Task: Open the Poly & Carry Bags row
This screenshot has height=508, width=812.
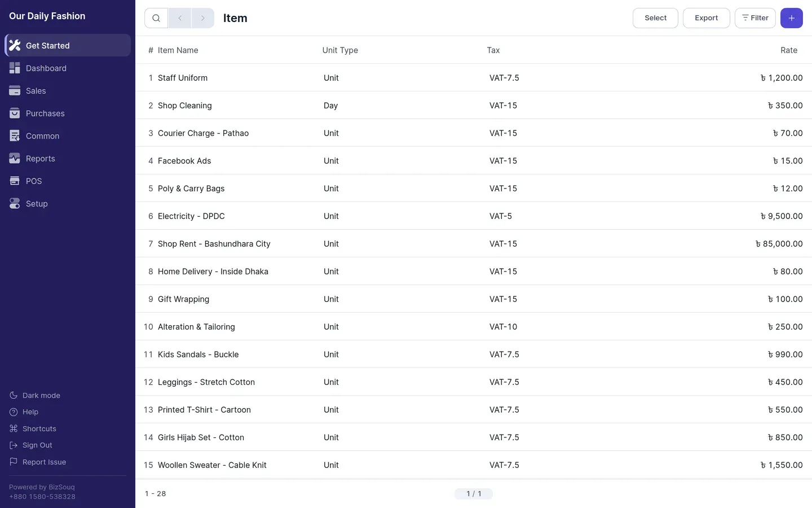Action: 474,189
